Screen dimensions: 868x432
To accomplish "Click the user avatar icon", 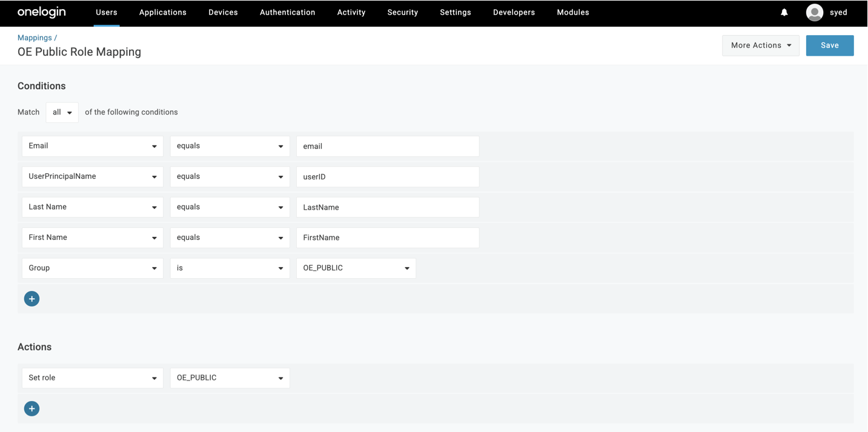I will 815,12.
